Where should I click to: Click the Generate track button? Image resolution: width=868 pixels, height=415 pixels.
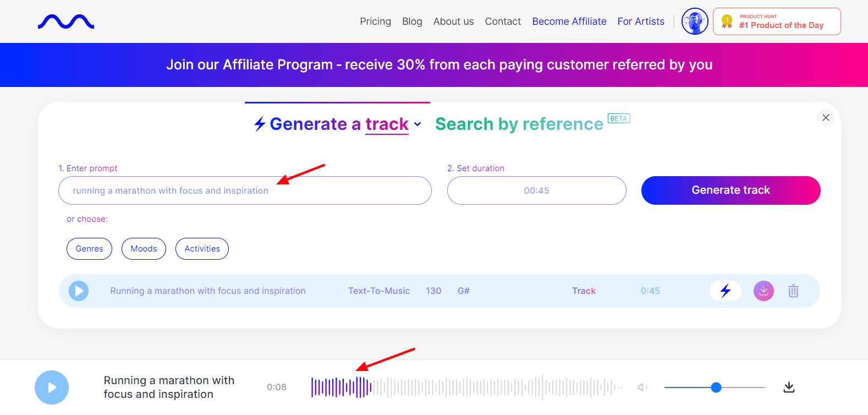730,190
